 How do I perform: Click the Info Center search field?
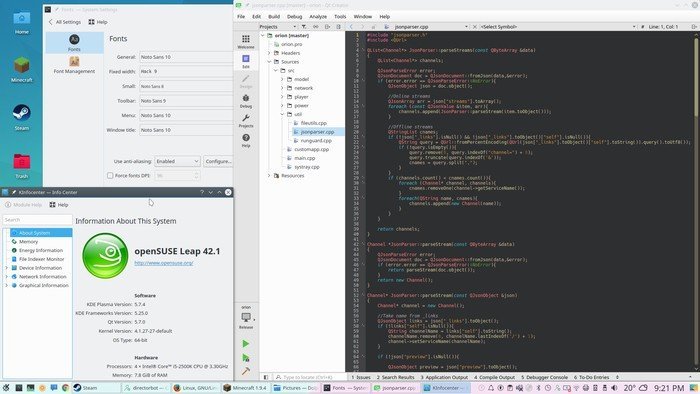tap(37, 220)
